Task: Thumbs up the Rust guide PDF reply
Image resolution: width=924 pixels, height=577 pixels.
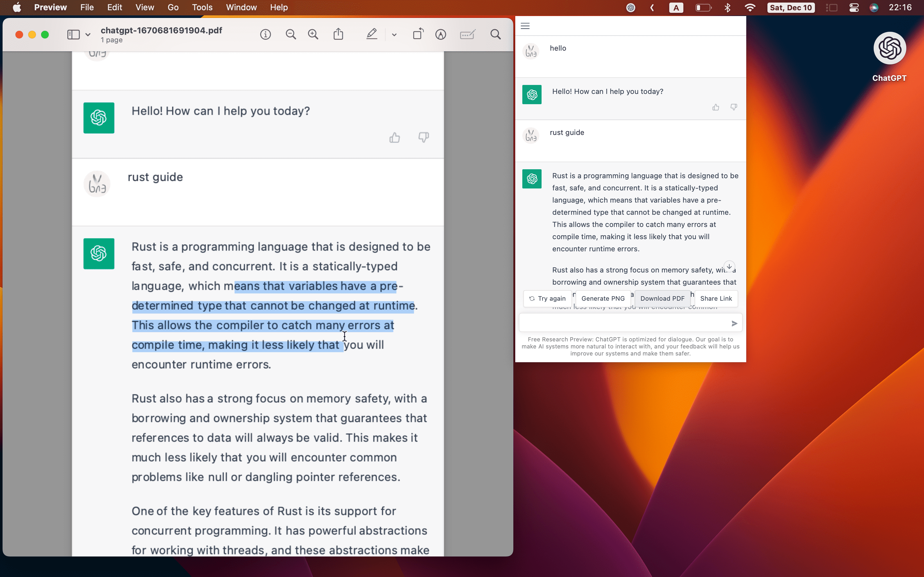Action: [394, 138]
